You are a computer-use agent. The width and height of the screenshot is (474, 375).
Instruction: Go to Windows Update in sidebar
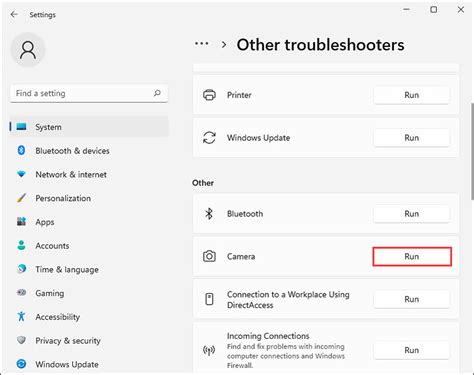[89, 364]
